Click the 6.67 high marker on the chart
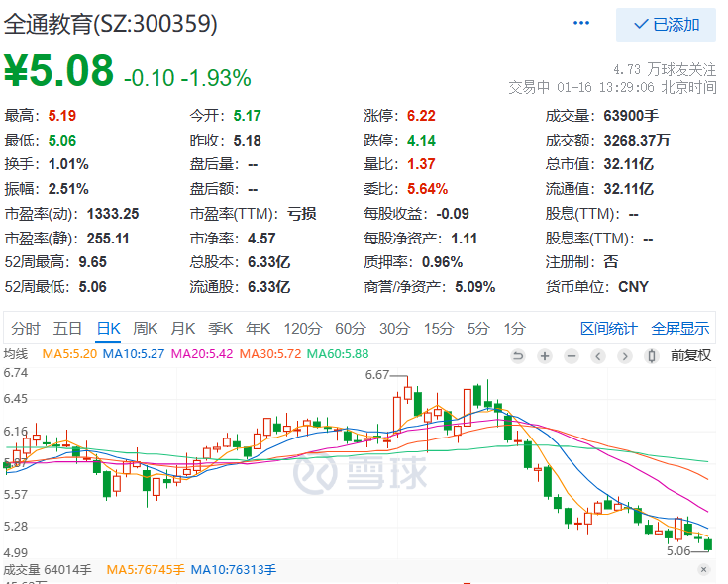This screenshot has width=728, height=584. 376,375
